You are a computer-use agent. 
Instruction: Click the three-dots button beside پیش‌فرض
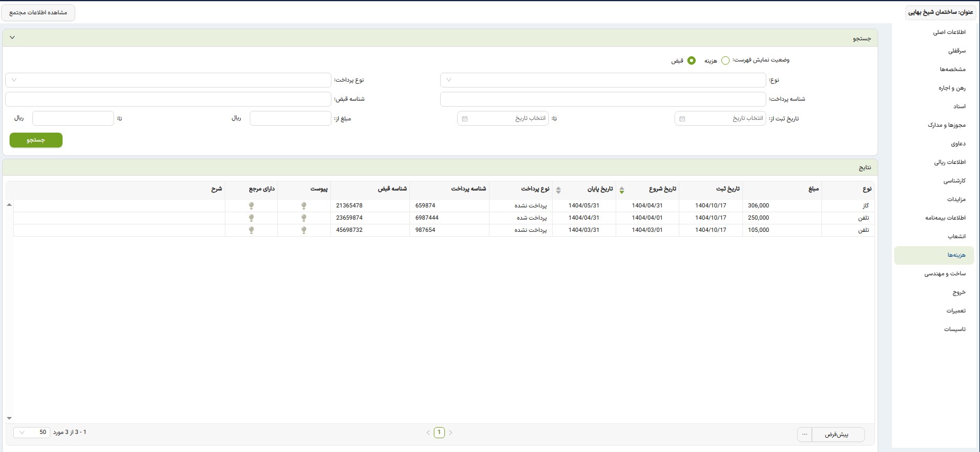(804, 434)
